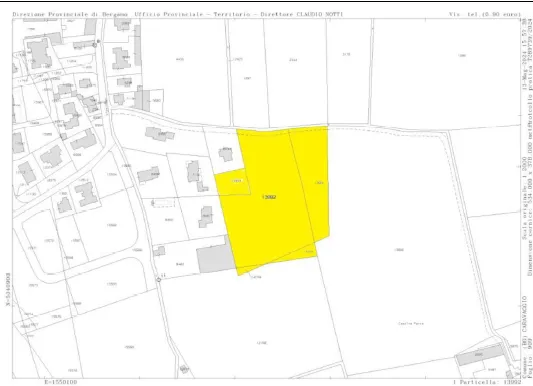Click the '1 Particella: 13992' footer text
This screenshot has width=533, height=386.
[487, 382]
